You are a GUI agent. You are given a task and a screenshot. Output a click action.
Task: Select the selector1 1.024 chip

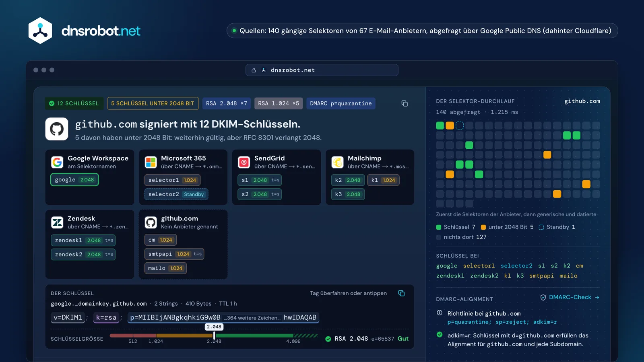tap(172, 180)
